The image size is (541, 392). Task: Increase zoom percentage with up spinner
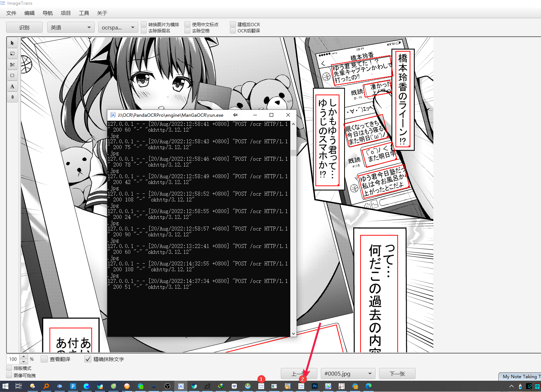[x=24, y=357]
